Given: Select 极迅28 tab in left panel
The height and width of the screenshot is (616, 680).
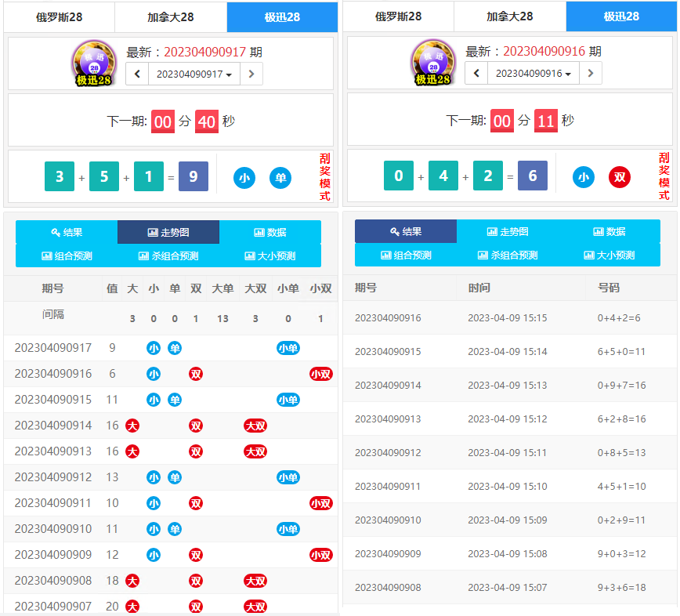Looking at the screenshot, I should click(x=282, y=17).
